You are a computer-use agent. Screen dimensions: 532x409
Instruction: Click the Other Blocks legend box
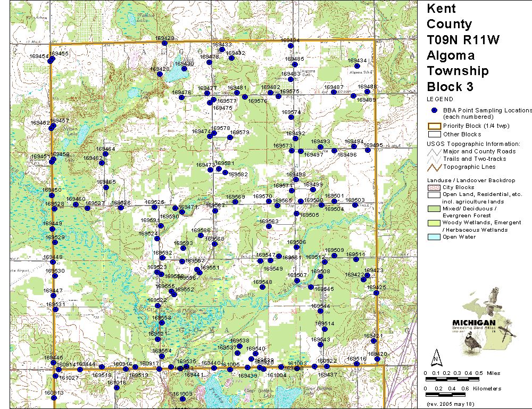coord(434,134)
